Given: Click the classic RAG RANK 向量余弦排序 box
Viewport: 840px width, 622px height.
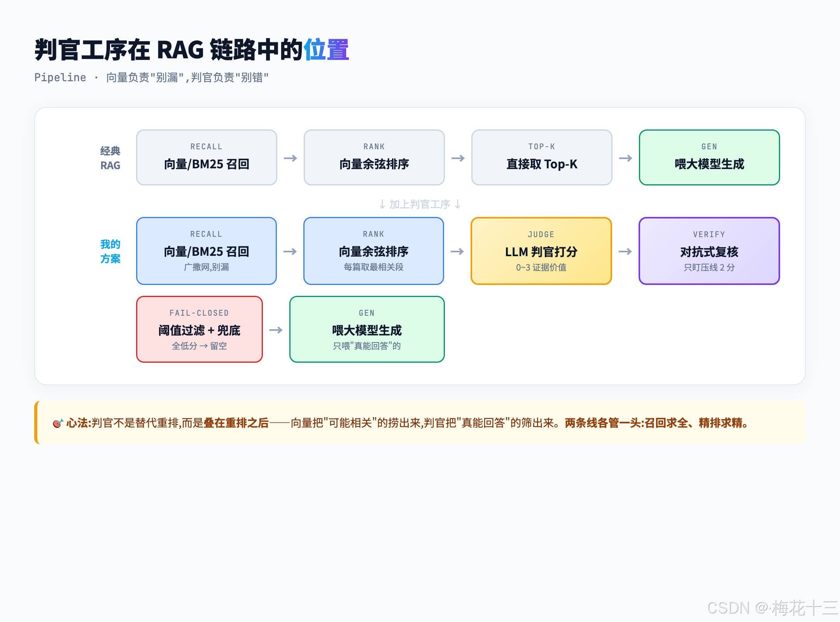Looking at the screenshot, I should [x=374, y=157].
